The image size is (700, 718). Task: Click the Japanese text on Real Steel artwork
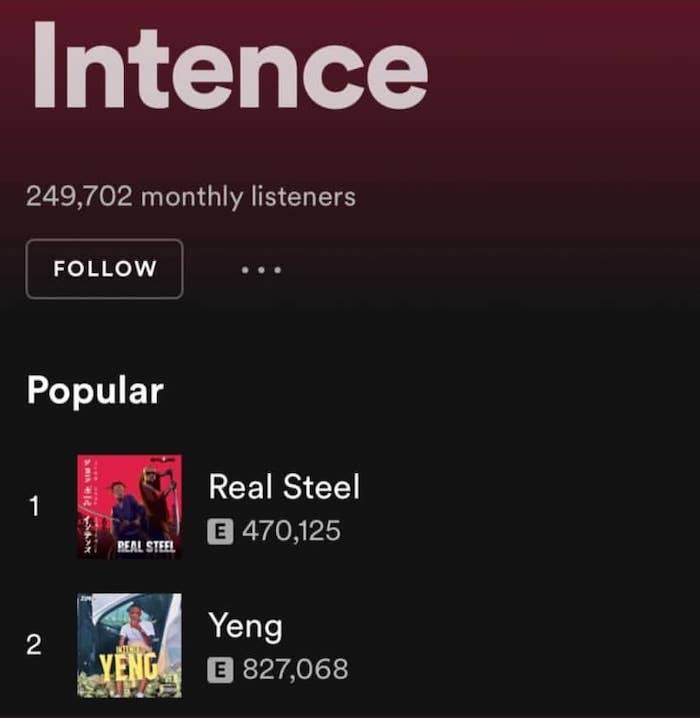(x=87, y=506)
